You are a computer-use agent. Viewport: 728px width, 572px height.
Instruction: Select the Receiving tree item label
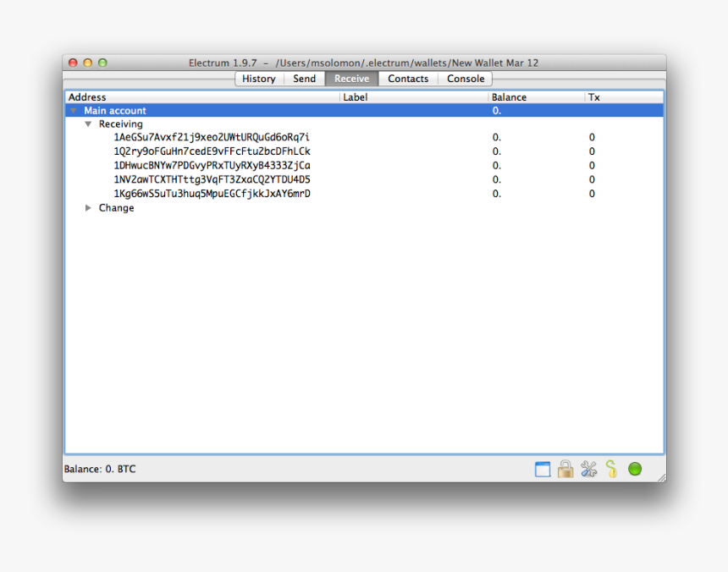(121, 124)
